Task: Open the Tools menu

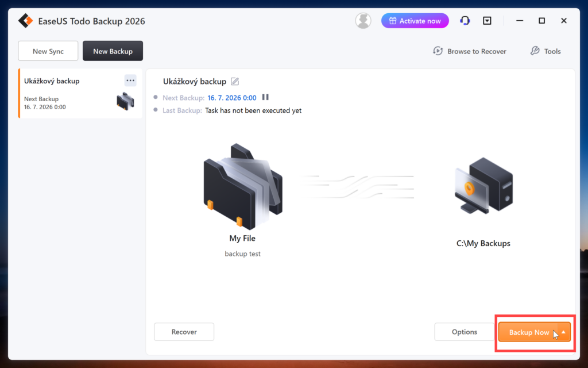Action: 546,51
